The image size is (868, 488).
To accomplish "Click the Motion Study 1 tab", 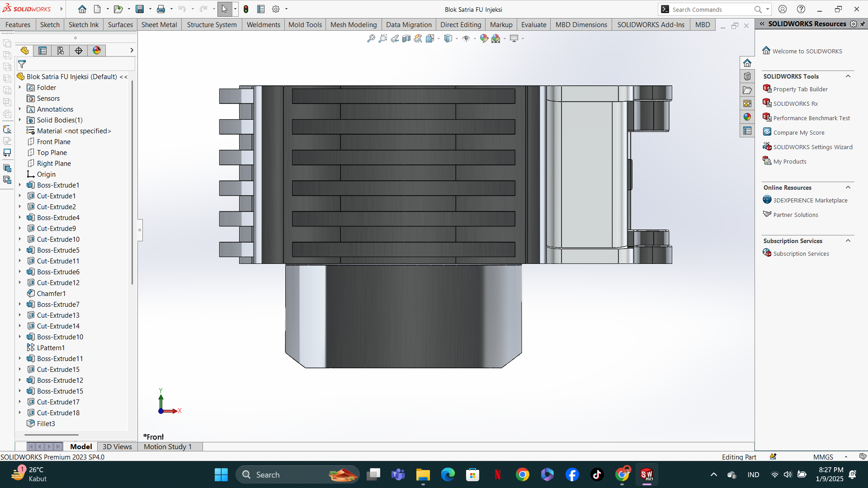I will [x=168, y=446].
